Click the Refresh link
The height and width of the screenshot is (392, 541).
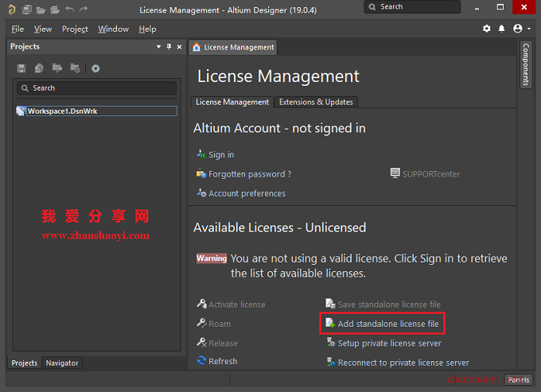coord(223,361)
